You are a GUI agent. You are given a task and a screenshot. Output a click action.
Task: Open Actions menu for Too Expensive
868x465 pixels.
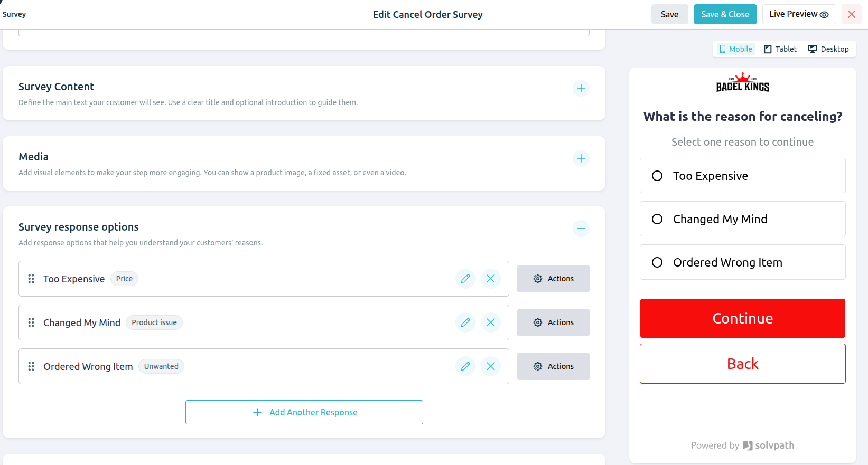[x=553, y=279]
